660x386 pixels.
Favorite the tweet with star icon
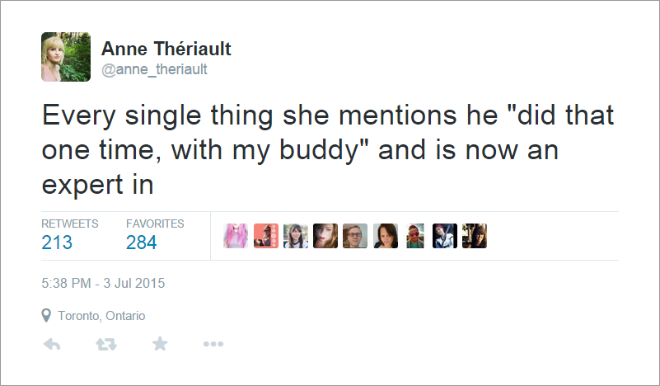(x=160, y=344)
